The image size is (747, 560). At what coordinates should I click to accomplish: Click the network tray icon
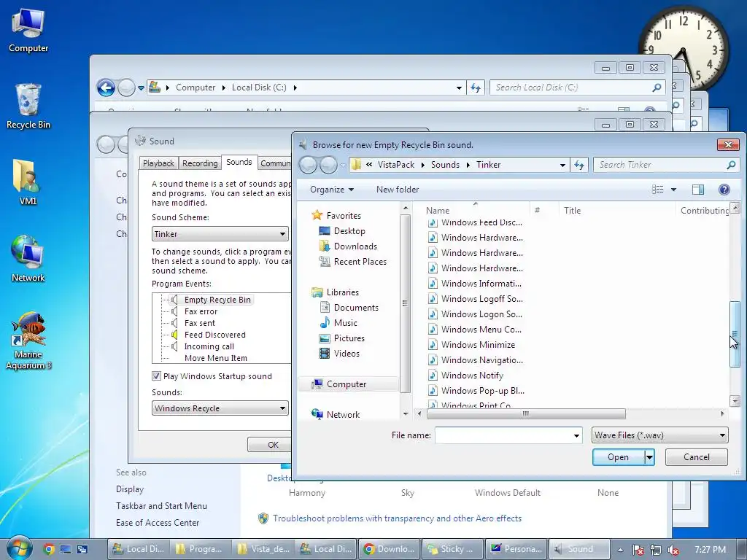656,550
